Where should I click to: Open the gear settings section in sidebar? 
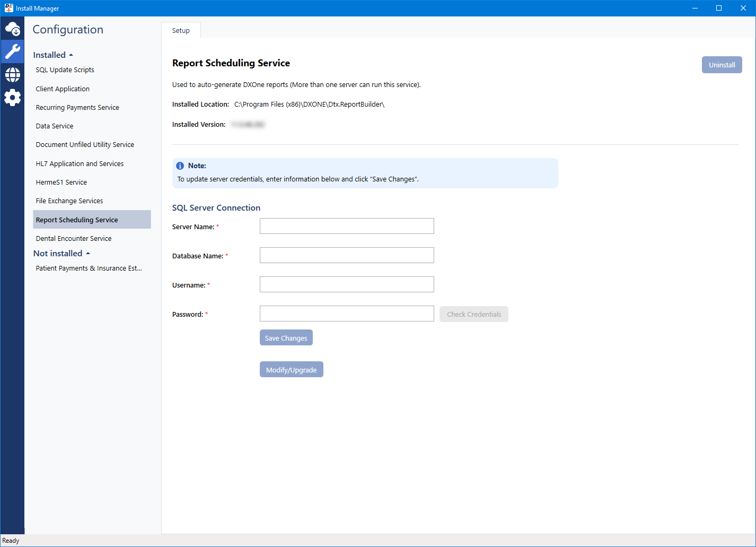[12, 97]
